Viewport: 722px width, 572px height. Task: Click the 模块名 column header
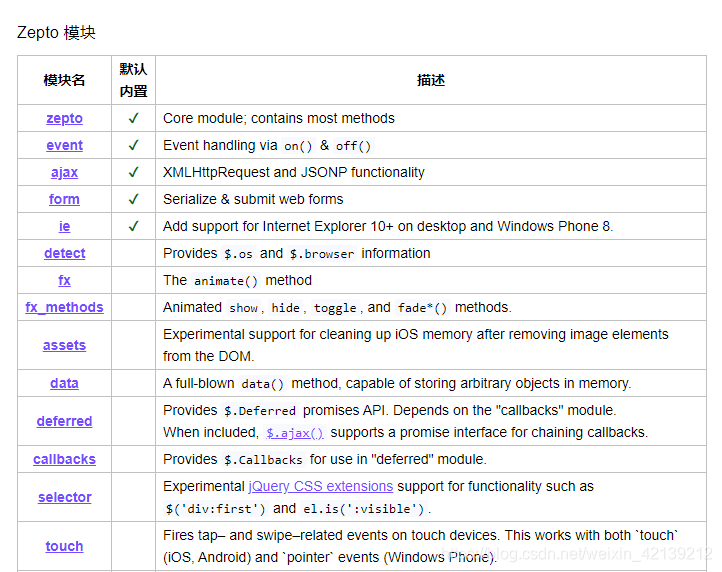pos(64,80)
